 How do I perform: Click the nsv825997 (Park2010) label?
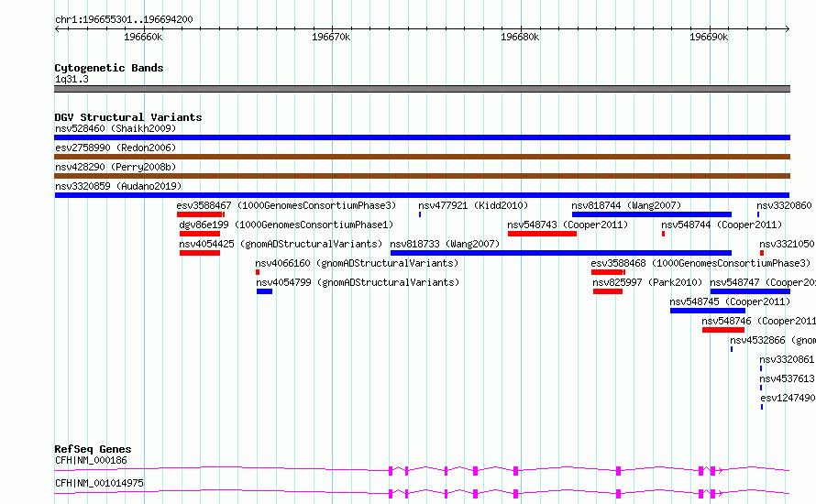click(x=647, y=282)
